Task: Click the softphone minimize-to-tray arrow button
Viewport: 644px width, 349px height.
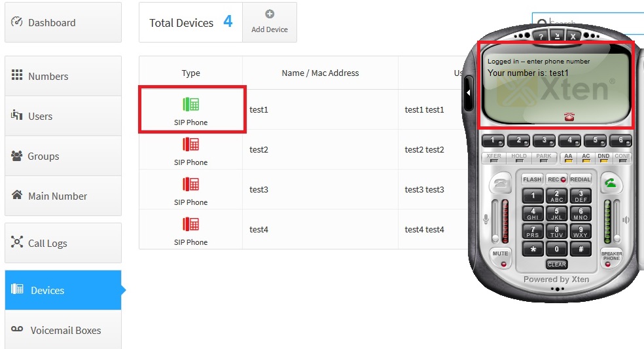Action: 557,36
